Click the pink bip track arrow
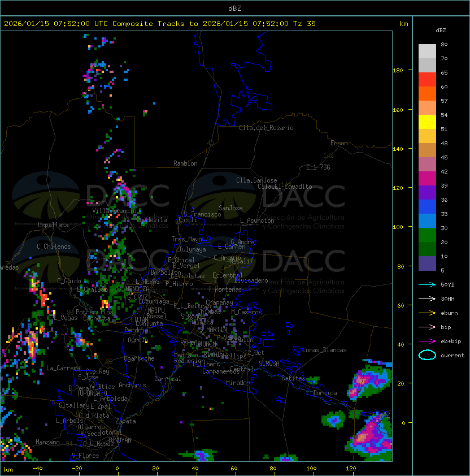 click(427, 327)
